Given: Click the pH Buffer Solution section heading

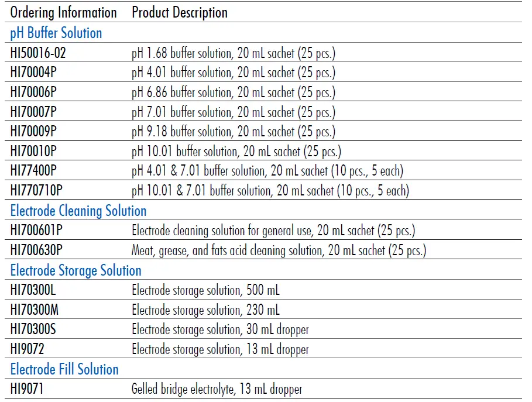Looking at the screenshot, I should click(56, 33).
